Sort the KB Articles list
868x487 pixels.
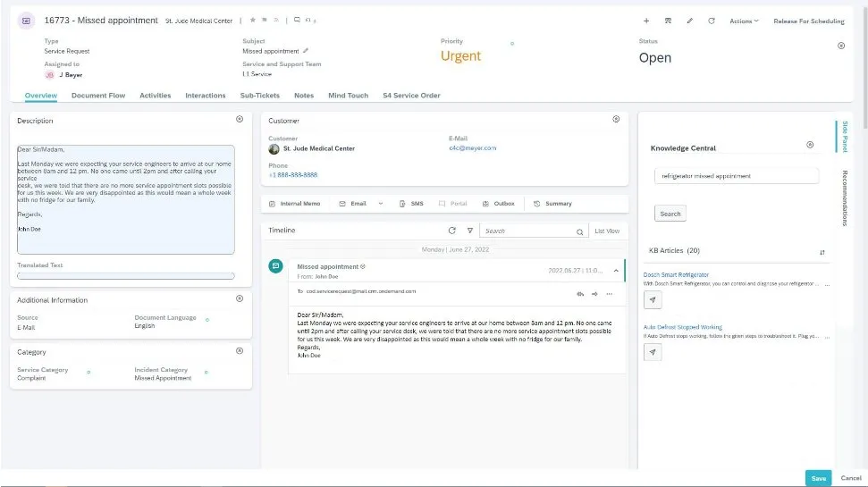(x=822, y=252)
